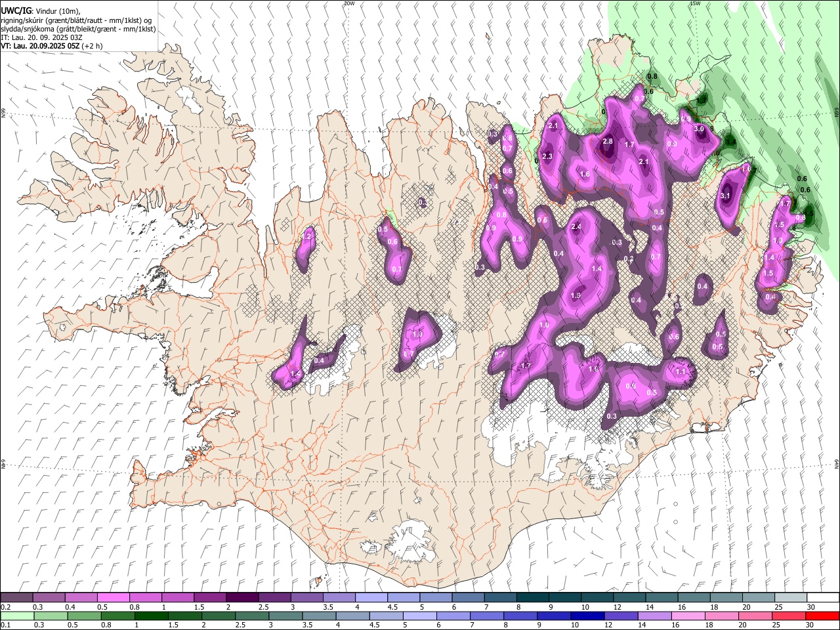840x630 pixels.
Task: Click the 'UWC/IG' title heading
Action: point(15,10)
